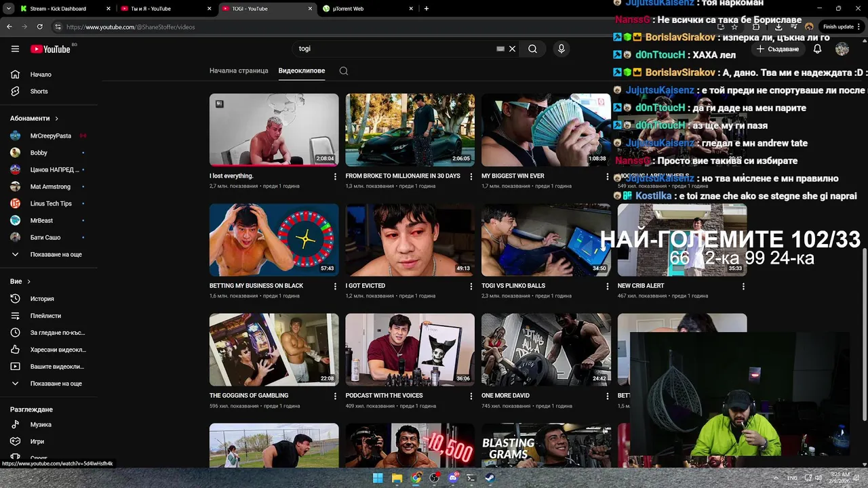Open Shorts in the sidebar
This screenshot has height=488, width=868.
[x=49, y=91]
